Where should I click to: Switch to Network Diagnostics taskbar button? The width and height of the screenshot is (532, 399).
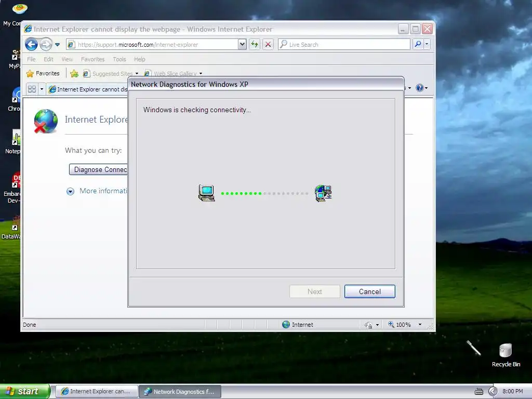point(180,392)
